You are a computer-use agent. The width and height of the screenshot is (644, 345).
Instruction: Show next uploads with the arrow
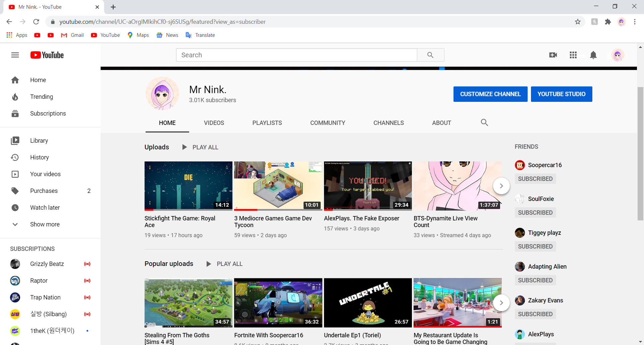coord(501,186)
